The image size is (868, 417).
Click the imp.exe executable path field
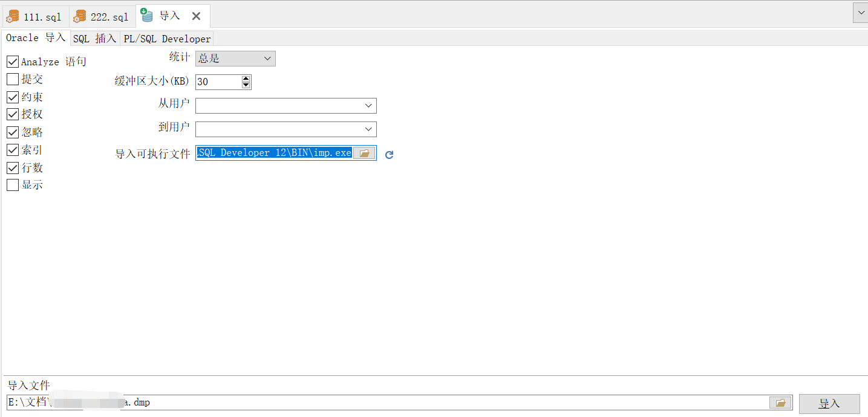click(x=274, y=153)
